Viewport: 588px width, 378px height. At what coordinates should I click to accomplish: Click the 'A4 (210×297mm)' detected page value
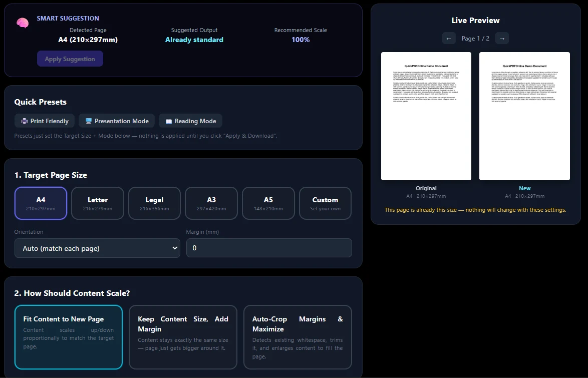88,40
